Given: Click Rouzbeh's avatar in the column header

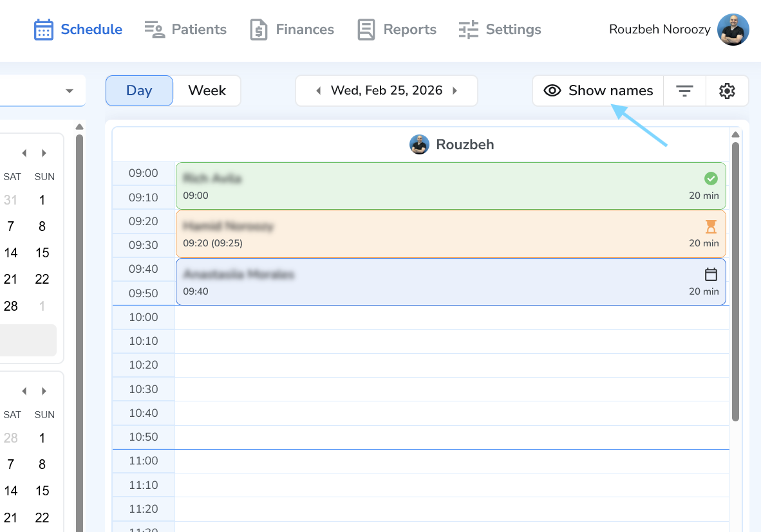Looking at the screenshot, I should [419, 145].
